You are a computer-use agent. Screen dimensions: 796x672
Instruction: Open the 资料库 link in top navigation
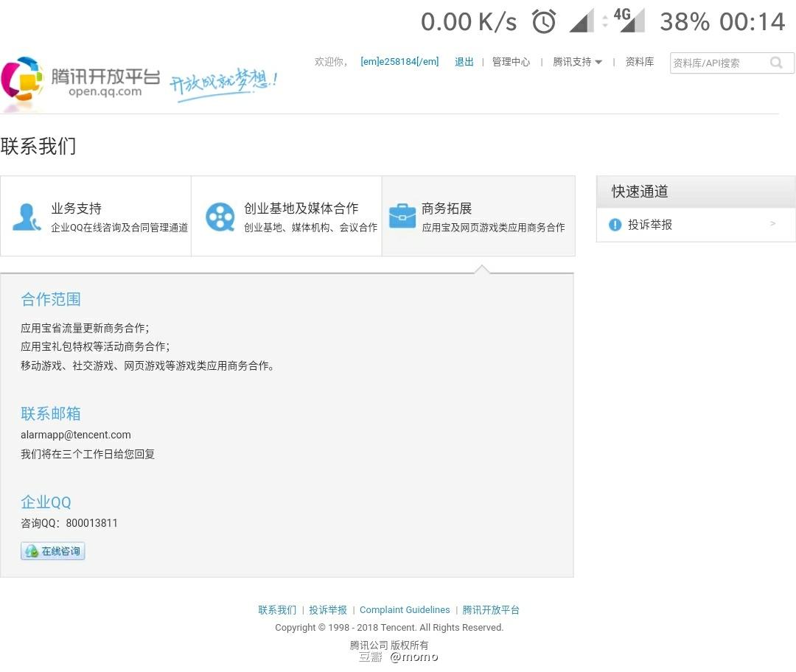pyautogui.click(x=639, y=62)
